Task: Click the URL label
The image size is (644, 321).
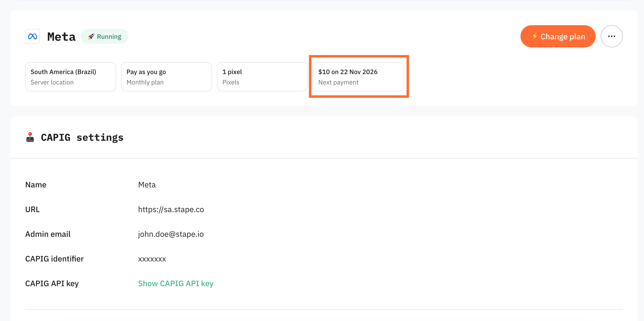Action: point(33,209)
